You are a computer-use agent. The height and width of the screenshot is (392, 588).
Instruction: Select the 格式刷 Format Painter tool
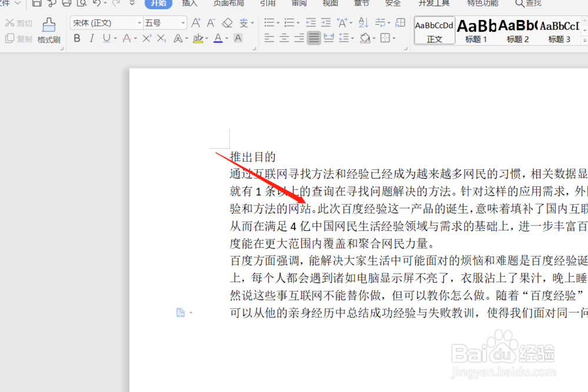click(x=49, y=31)
